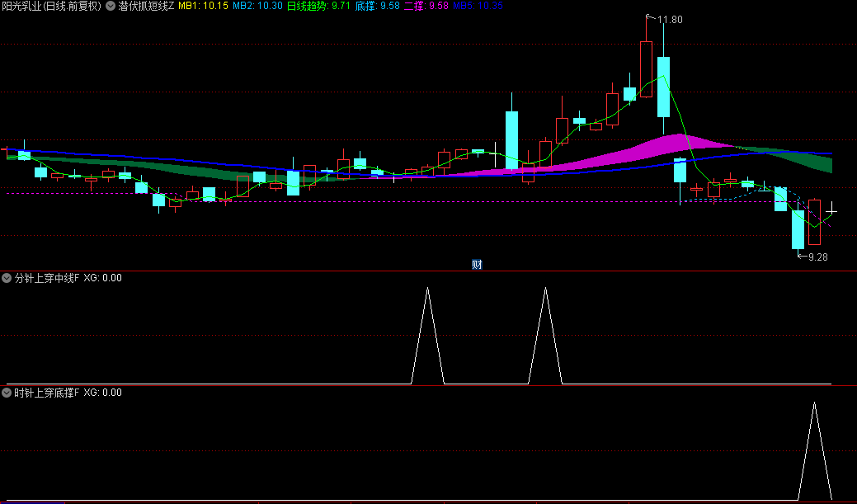Viewport: 857px width, 504px height.
Task: Click the 时针上穿底撑F indicator name
Action: [x=46, y=393]
